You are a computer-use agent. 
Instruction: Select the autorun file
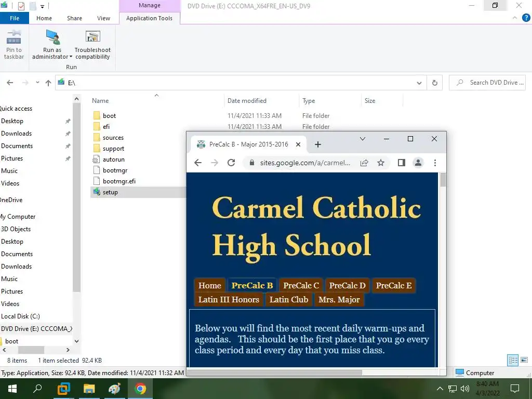[113, 159]
